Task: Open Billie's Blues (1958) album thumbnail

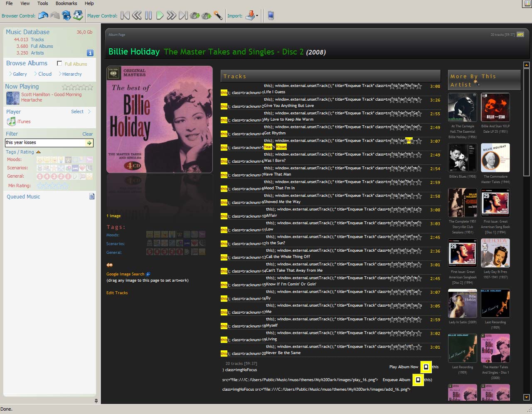Action: tap(463, 158)
